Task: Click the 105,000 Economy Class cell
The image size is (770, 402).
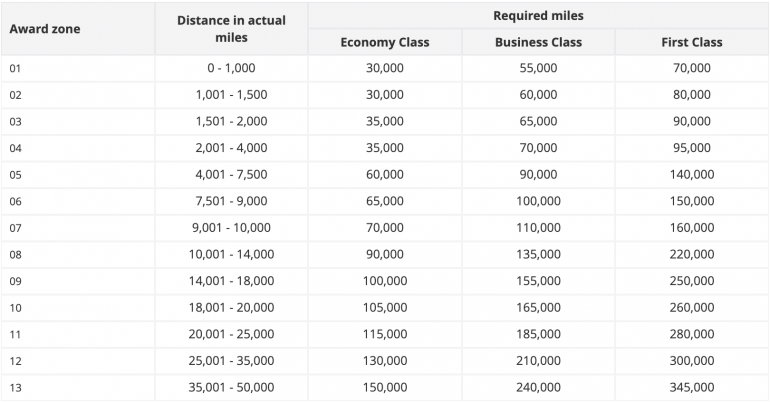Action: 385,307
